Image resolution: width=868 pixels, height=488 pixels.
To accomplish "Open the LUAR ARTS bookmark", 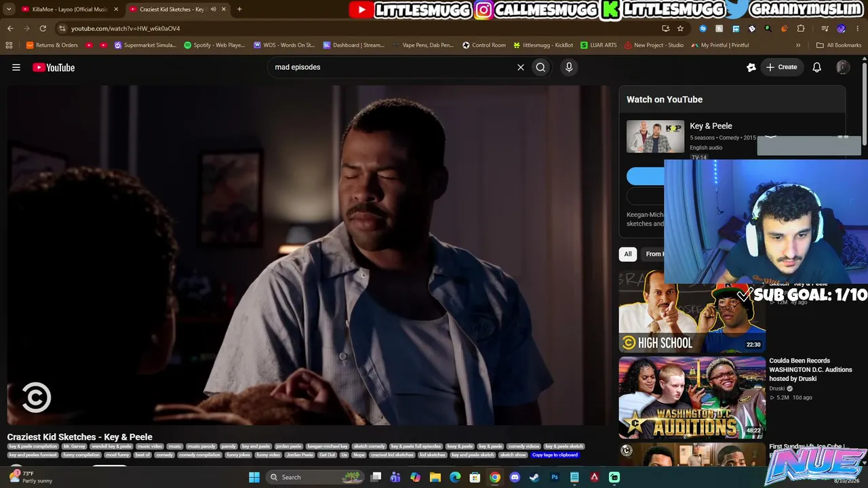I will pos(599,45).
